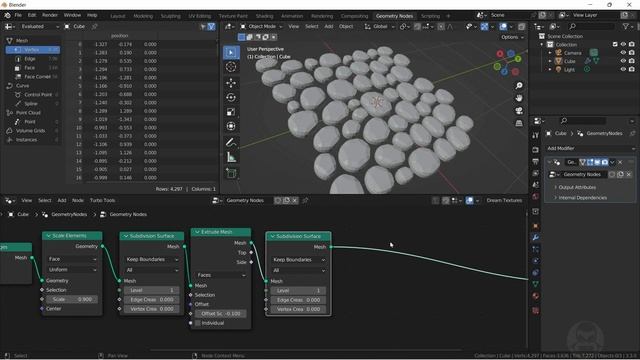This screenshot has height=360, width=640.
Task: Open the Output properties tab
Action: [x=536, y=162]
